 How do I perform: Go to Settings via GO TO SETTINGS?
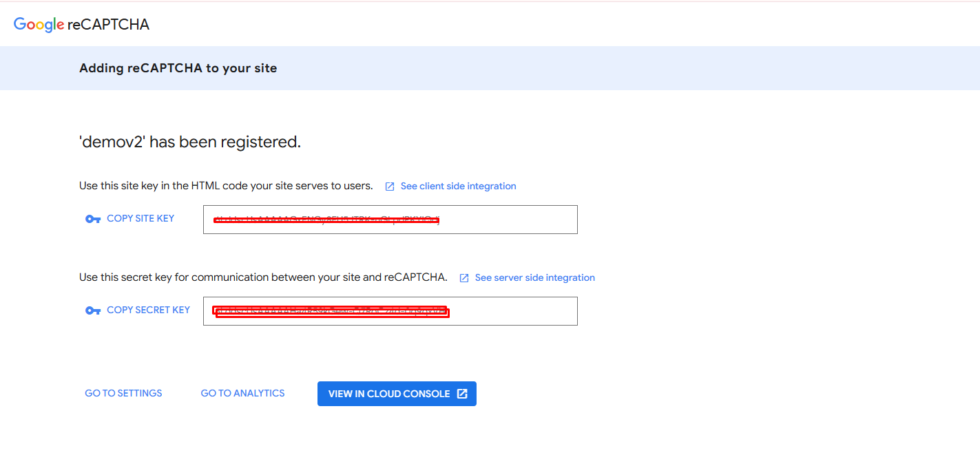123,393
